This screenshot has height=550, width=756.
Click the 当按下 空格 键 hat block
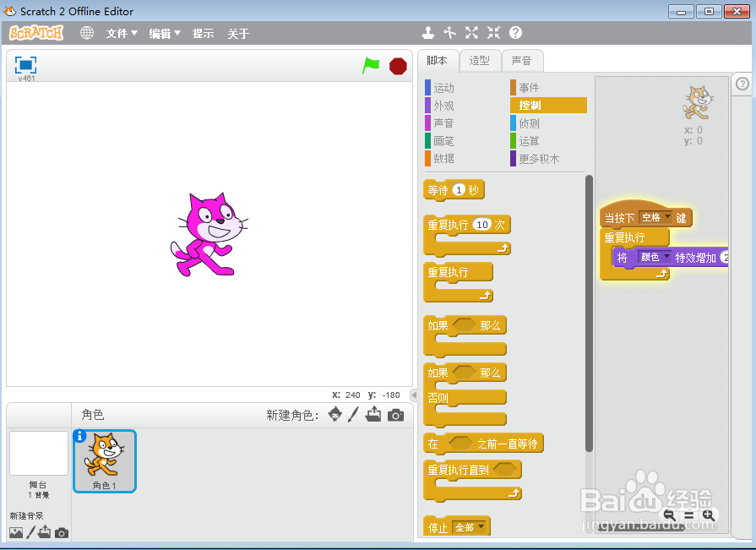click(646, 215)
